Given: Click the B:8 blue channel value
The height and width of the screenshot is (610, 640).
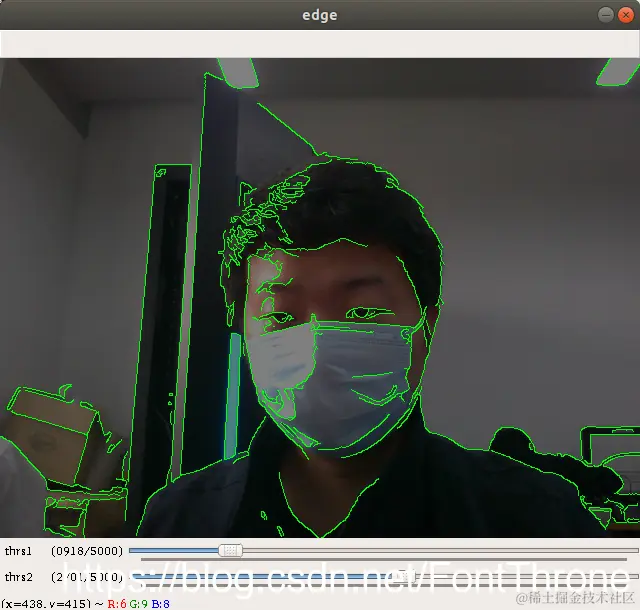Looking at the screenshot, I should 160,604.
